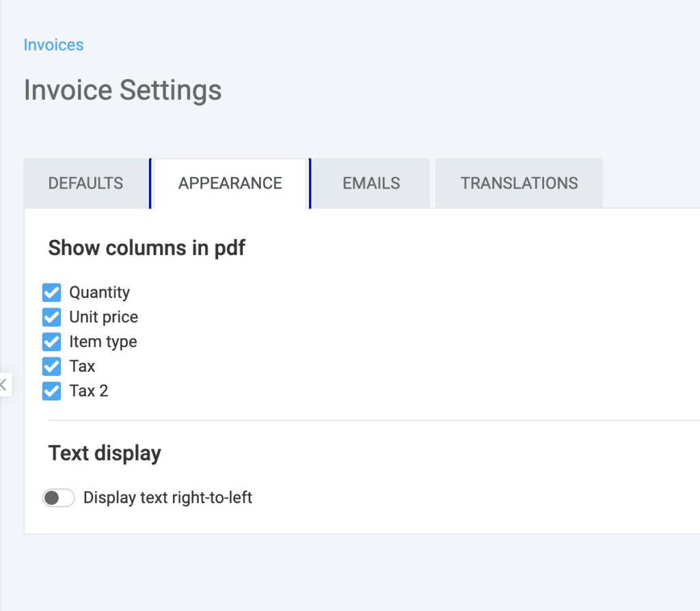The width and height of the screenshot is (700, 611).
Task: Click the 'Invoice Settings' page title
Action: [122, 90]
